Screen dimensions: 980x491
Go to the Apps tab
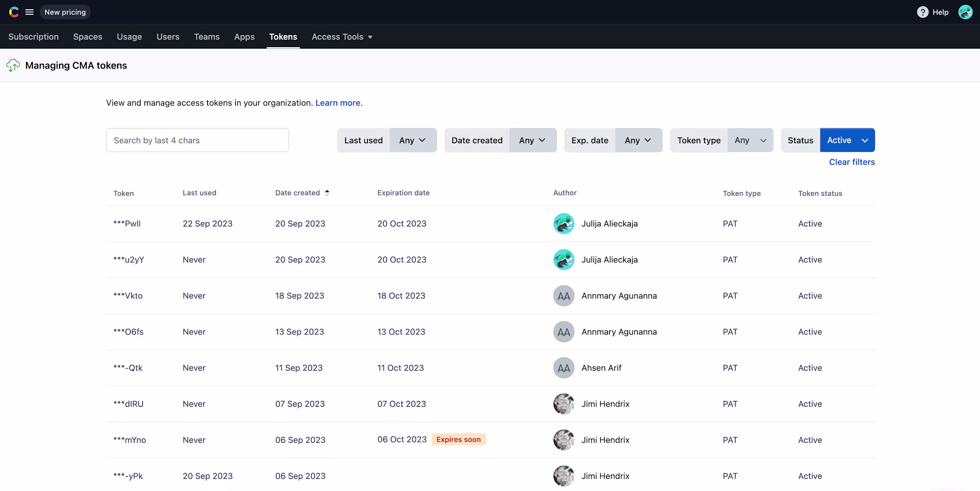pyautogui.click(x=244, y=37)
